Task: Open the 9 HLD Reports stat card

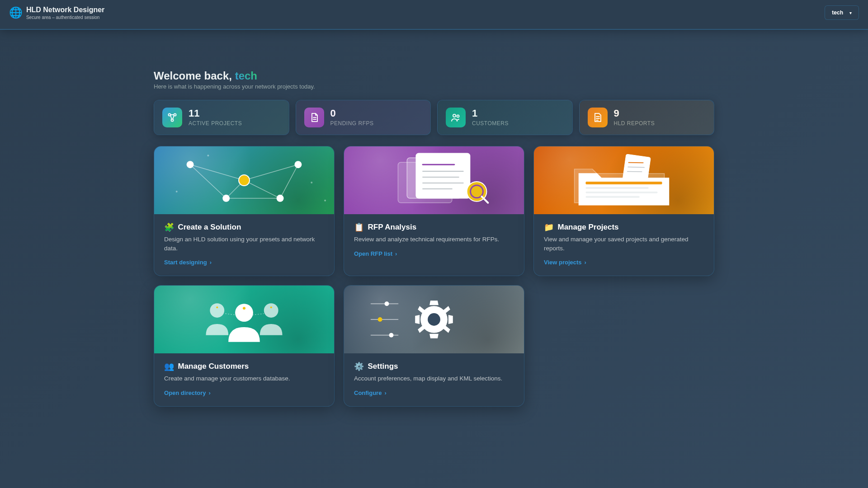Action: (x=646, y=117)
